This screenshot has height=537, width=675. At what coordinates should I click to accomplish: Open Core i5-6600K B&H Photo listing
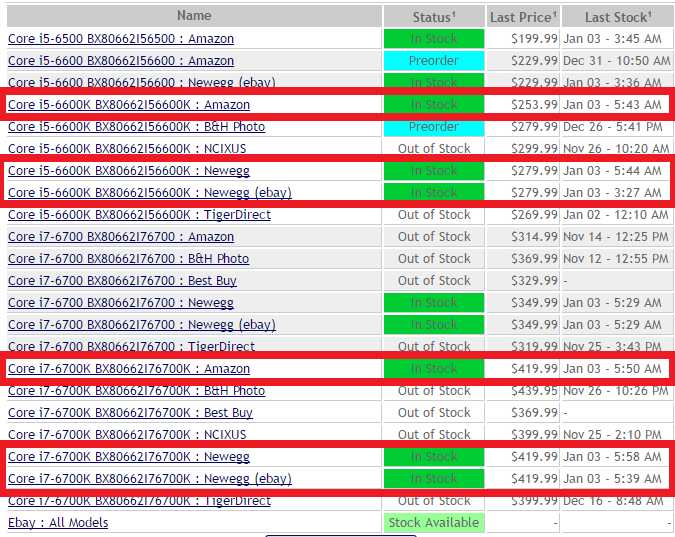tap(136, 127)
